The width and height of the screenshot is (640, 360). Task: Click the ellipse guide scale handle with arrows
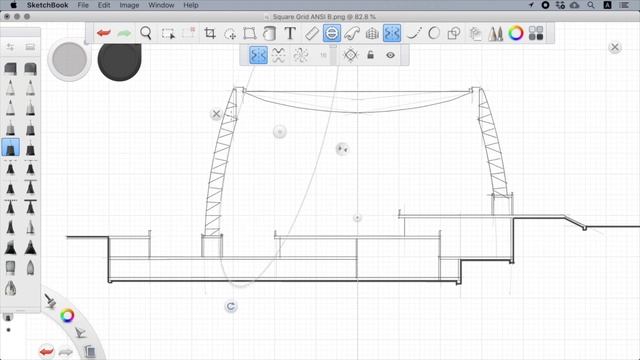342,149
